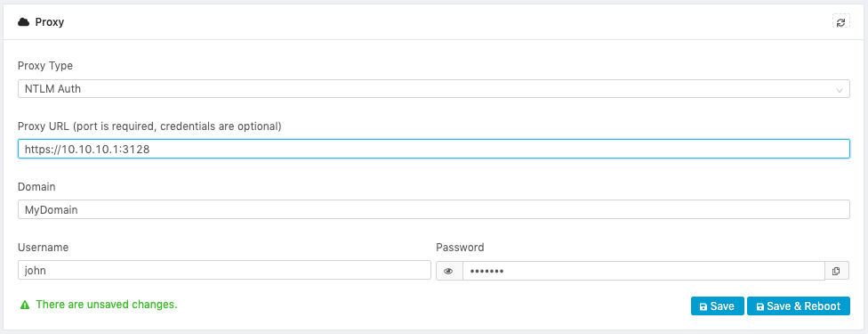Click the Save button
Screen dimensions: 868x334
(718, 306)
